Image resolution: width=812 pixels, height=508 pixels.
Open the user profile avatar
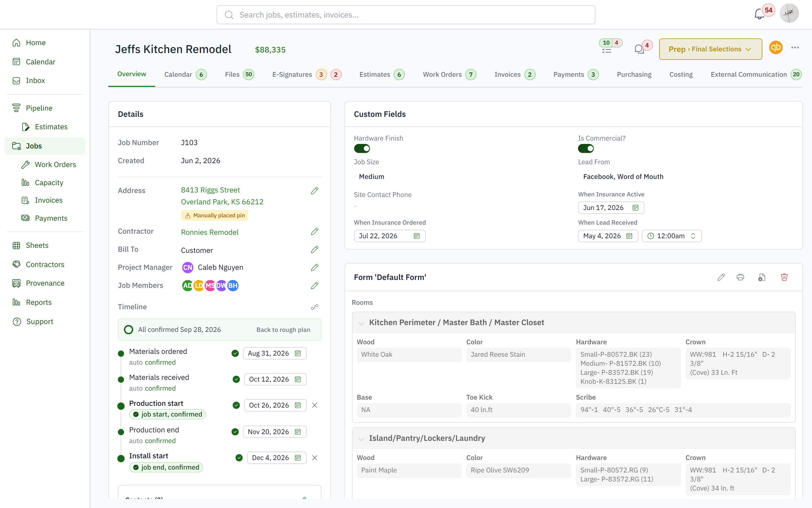tap(789, 14)
